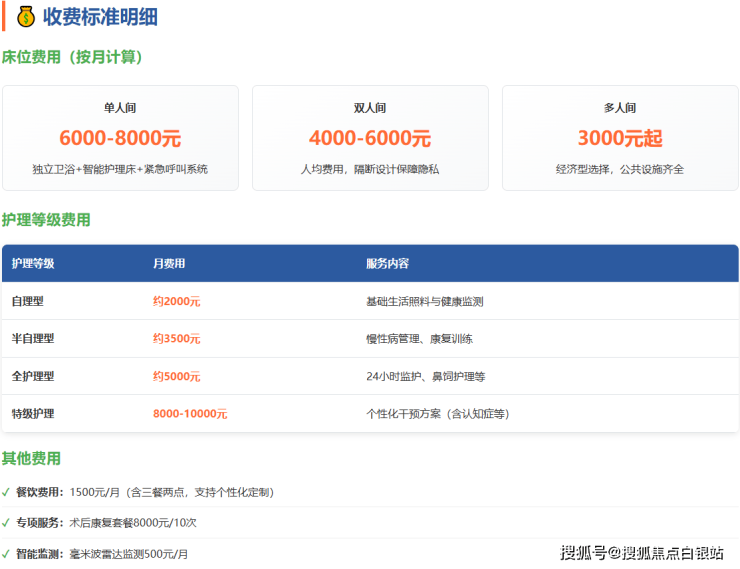Viewport: 740px width, 569px height.
Task: Click the 全护理型 row label
Action: (33, 377)
